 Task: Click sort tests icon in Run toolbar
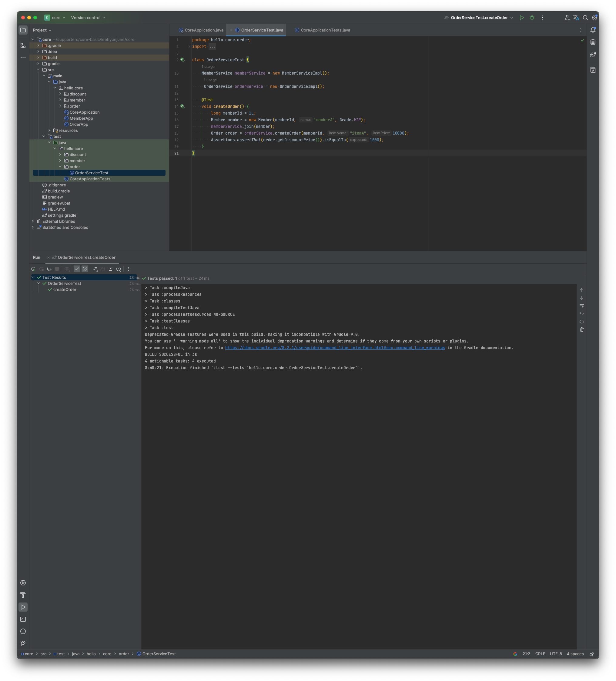(95, 269)
